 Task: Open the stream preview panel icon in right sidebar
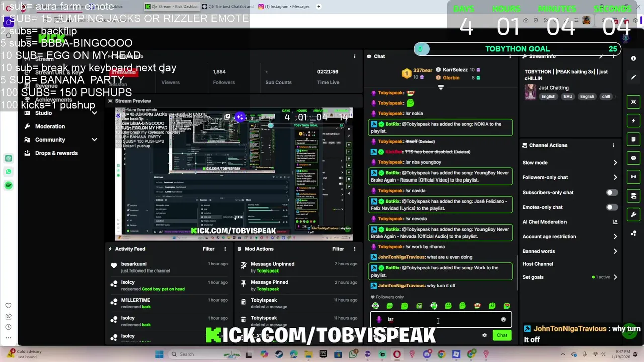click(x=633, y=102)
